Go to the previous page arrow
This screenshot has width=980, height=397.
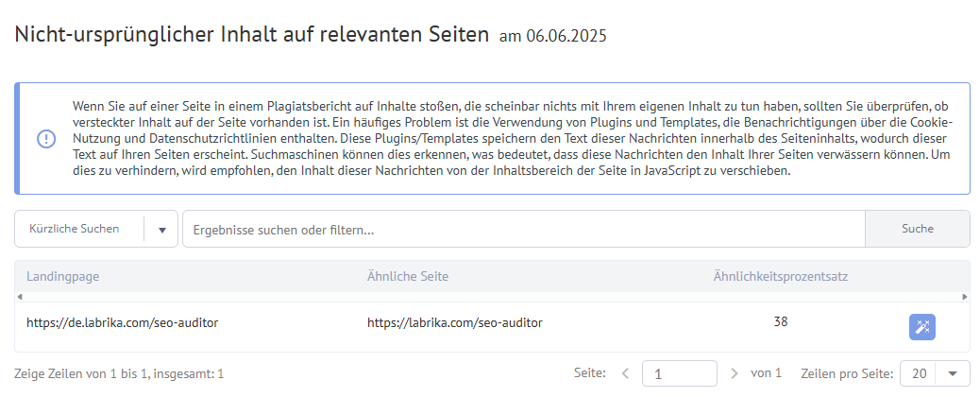tap(625, 373)
